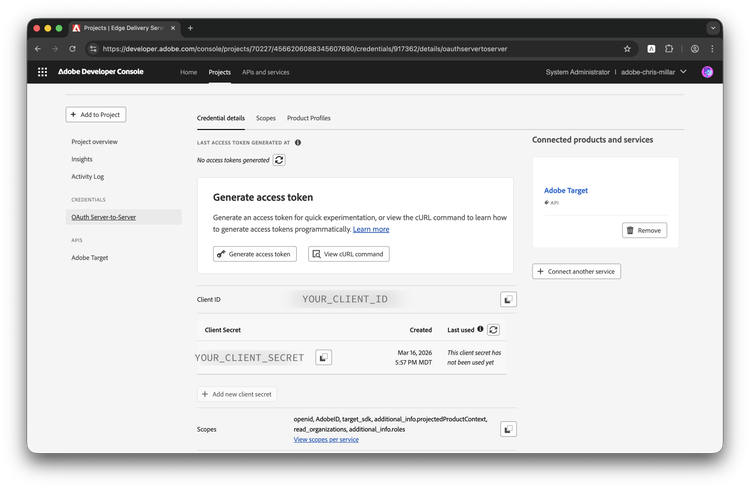Remove the Adobe Target service
750x489 pixels.
(644, 230)
